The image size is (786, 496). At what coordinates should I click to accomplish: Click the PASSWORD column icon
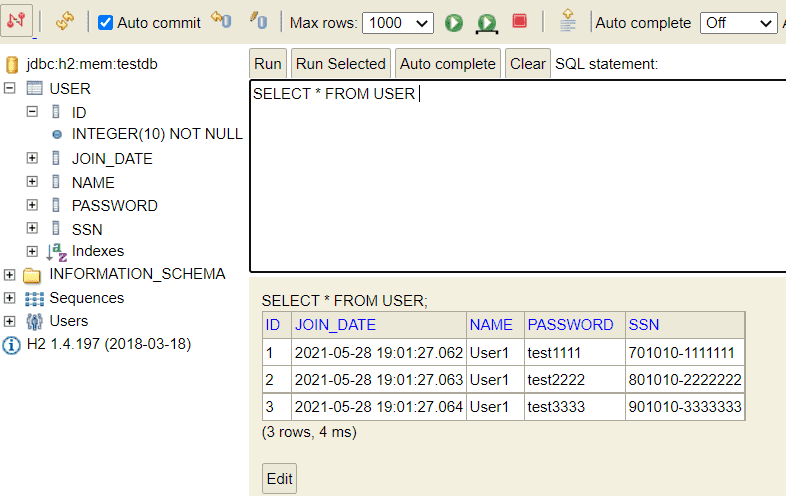point(56,205)
